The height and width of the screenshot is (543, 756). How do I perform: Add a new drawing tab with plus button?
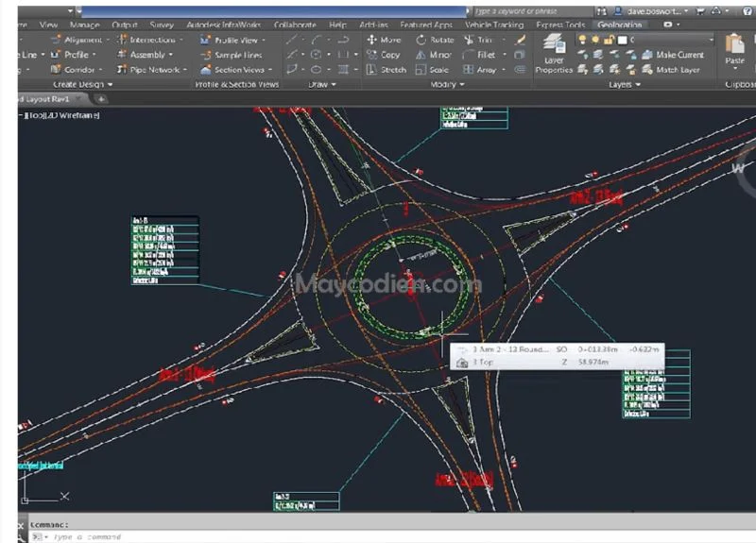tap(101, 99)
